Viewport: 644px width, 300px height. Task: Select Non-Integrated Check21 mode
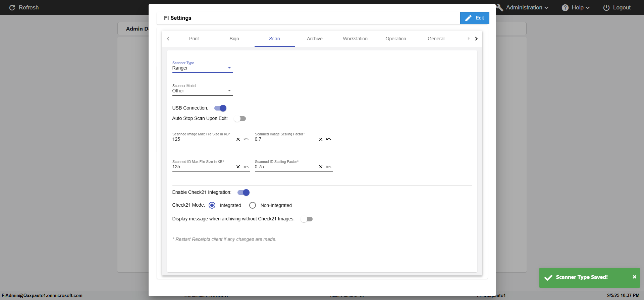click(x=253, y=205)
